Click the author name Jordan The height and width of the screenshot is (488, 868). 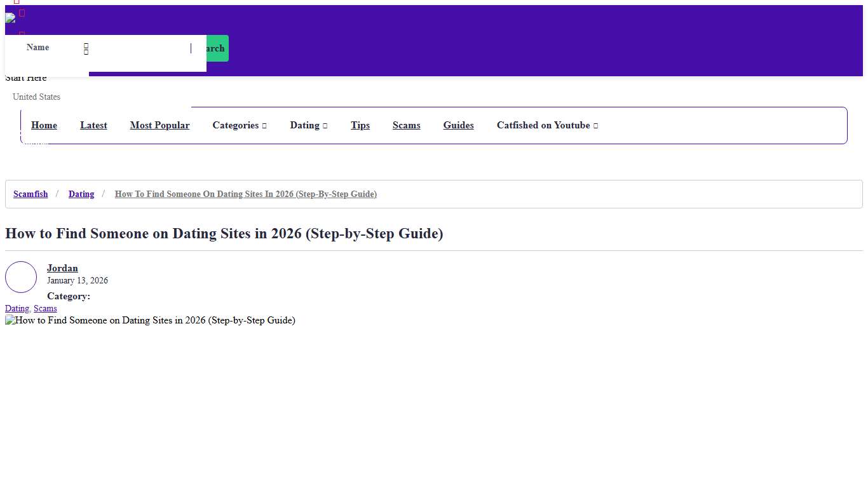point(62,268)
